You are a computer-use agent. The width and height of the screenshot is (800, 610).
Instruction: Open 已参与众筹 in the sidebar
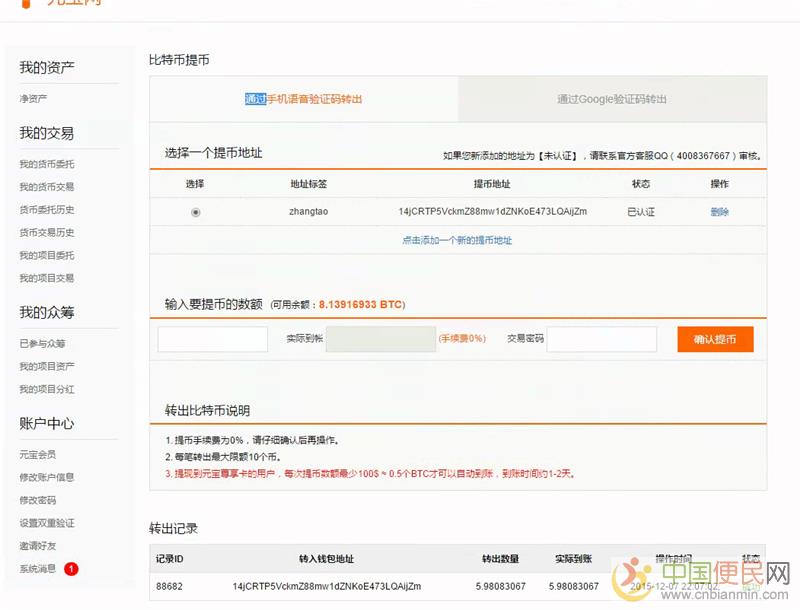(x=40, y=344)
